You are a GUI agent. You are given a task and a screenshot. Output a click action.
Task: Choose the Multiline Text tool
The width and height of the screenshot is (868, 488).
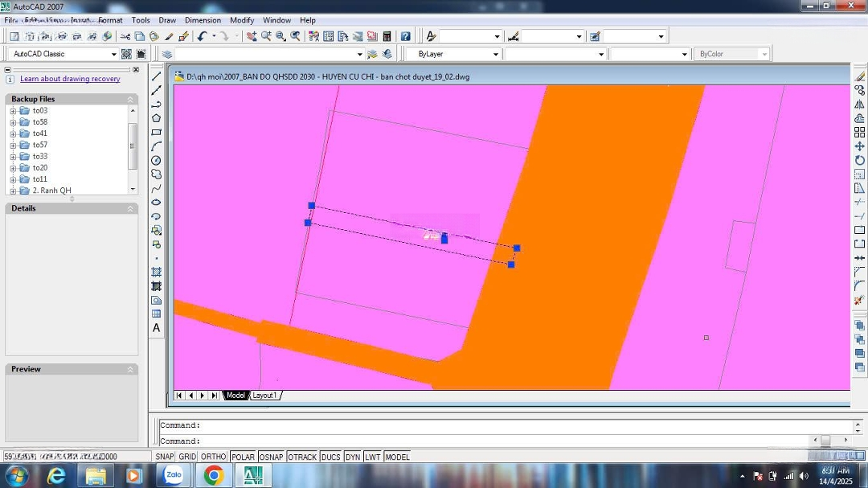157,328
